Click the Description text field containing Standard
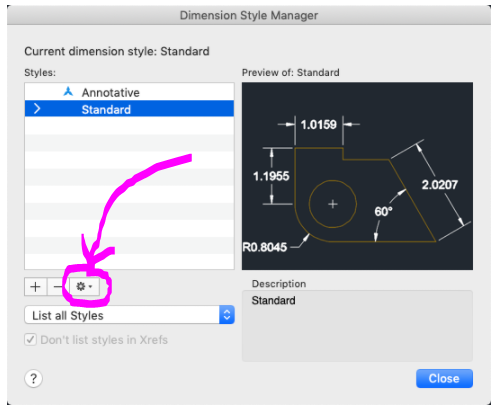 tap(357, 326)
